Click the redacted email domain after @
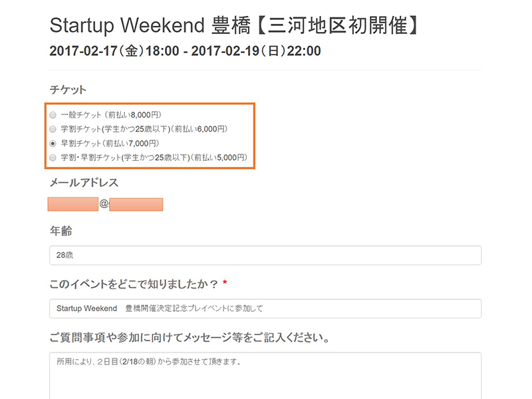532x399 pixels. pyautogui.click(x=136, y=204)
